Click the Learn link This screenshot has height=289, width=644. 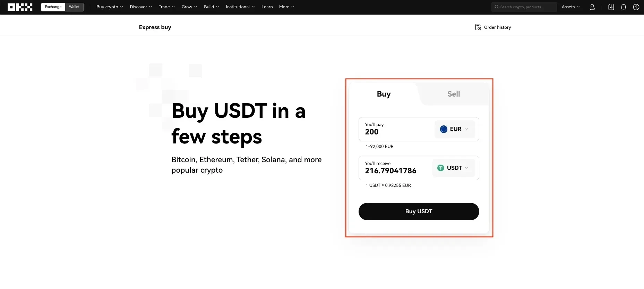click(267, 7)
